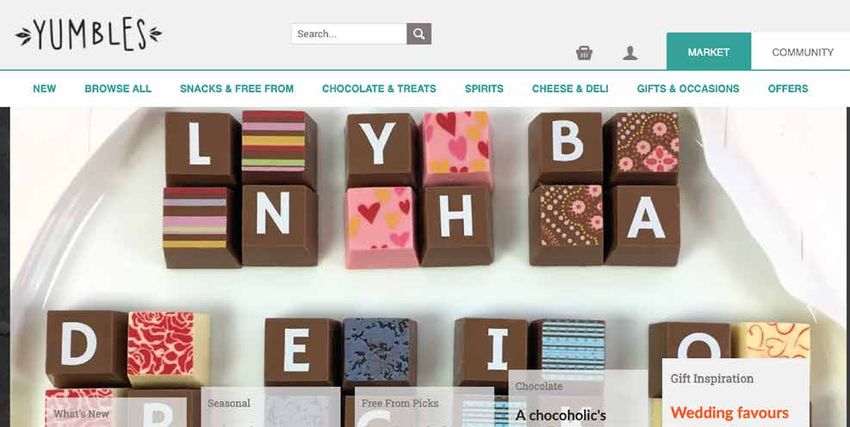Image resolution: width=850 pixels, height=427 pixels.
Task: Open the New menu item
Action: coord(44,89)
